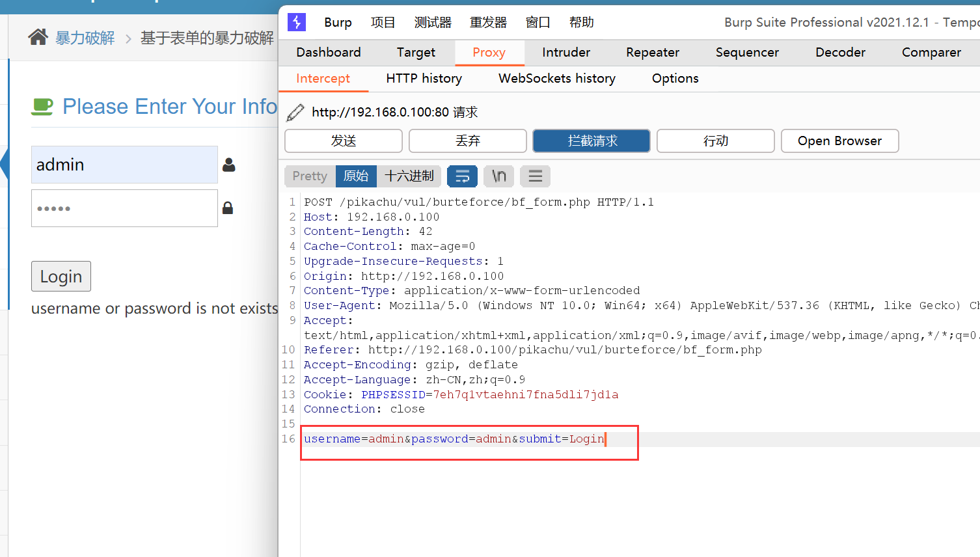Click the Accept-Encoding: gzip, deflate line

coord(411,365)
